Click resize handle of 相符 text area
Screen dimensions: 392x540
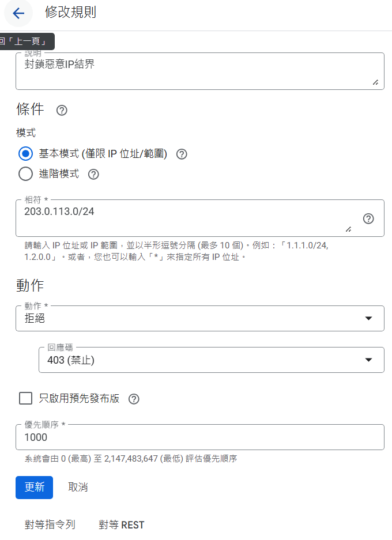pos(348,229)
